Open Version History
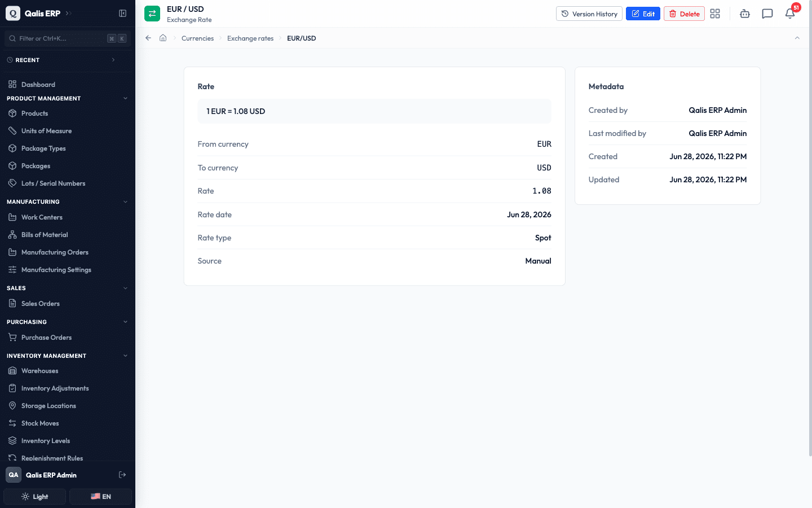Screen dimensions: 812x508 pos(589,14)
